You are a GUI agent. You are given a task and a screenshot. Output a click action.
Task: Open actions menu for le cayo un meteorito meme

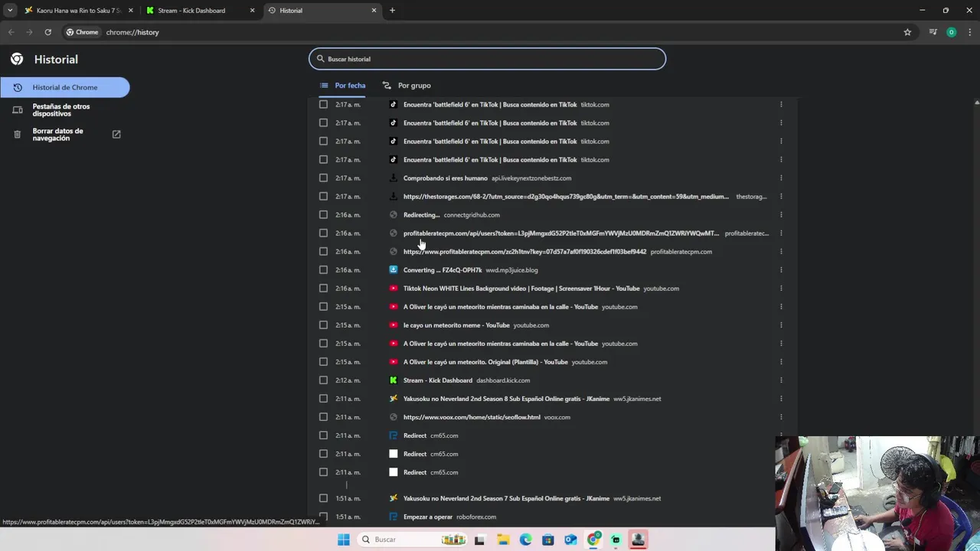point(781,325)
